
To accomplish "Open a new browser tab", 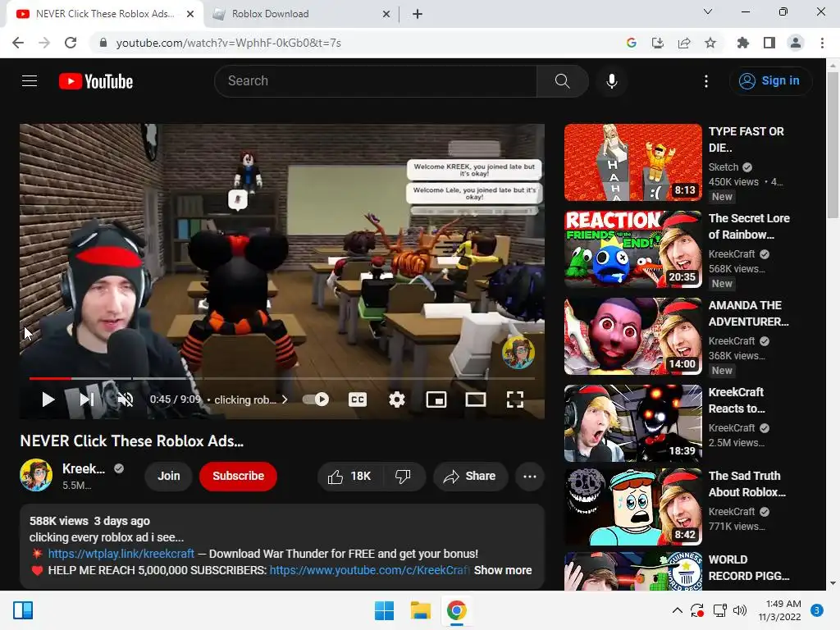I will (x=418, y=14).
